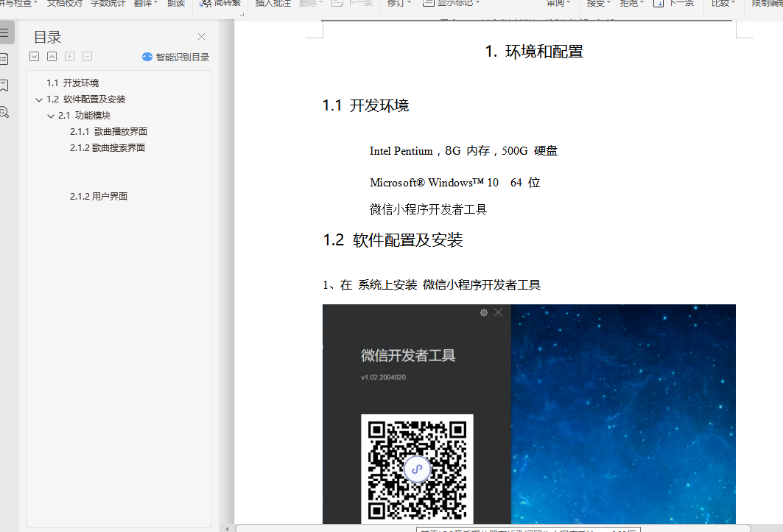The height and width of the screenshot is (532, 783).
Task: Open the 审阅 dropdown
Action: [x=558, y=3]
